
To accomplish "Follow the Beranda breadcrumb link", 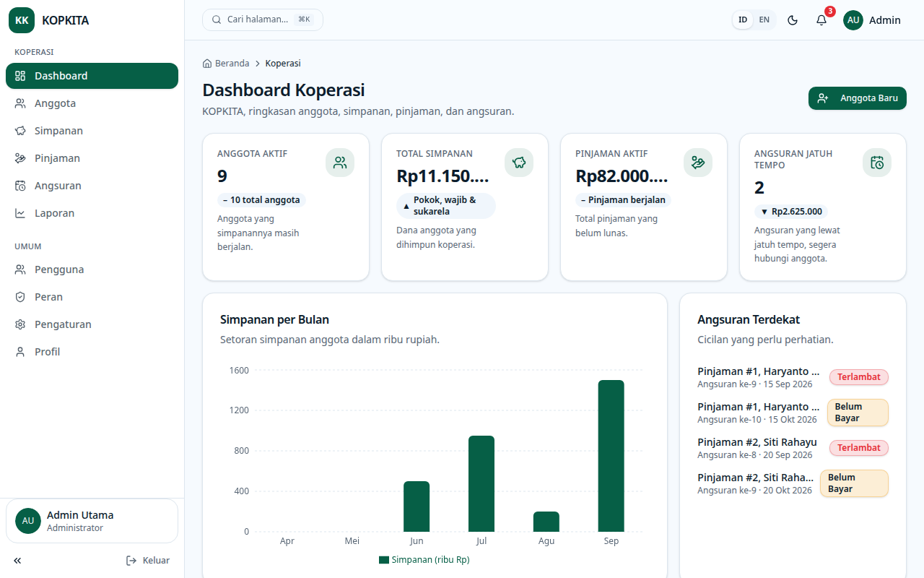I will [226, 64].
